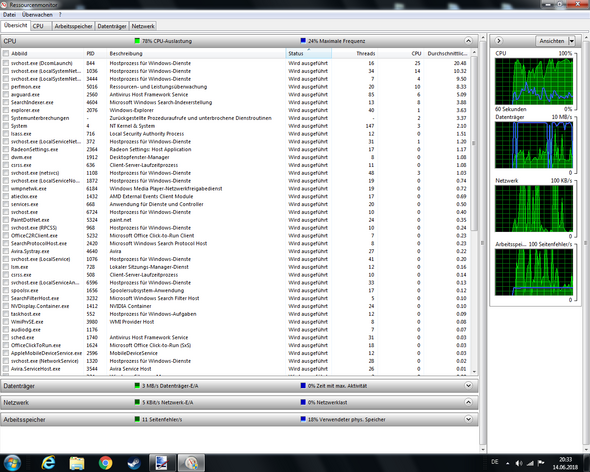Sort by the Beschreibung column header

tap(196, 53)
